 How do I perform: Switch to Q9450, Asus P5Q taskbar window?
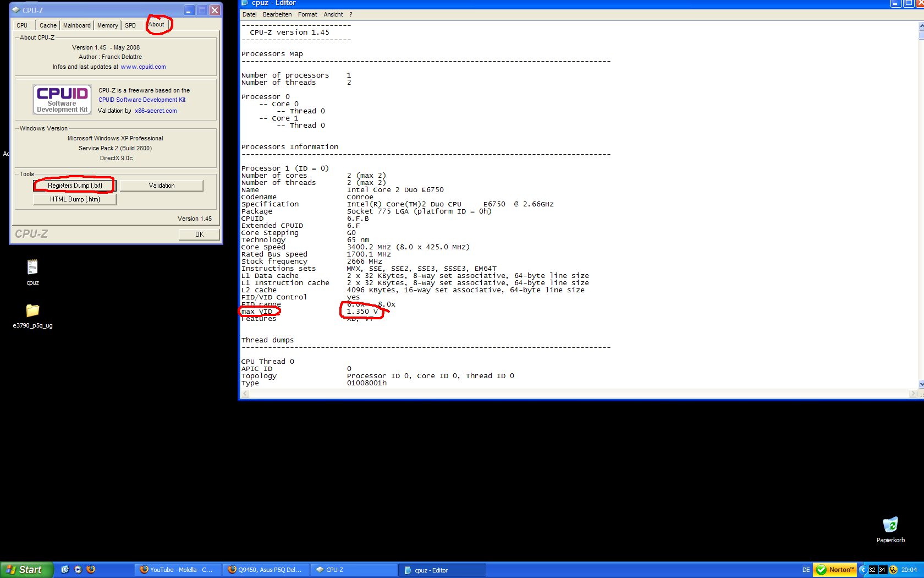point(266,570)
